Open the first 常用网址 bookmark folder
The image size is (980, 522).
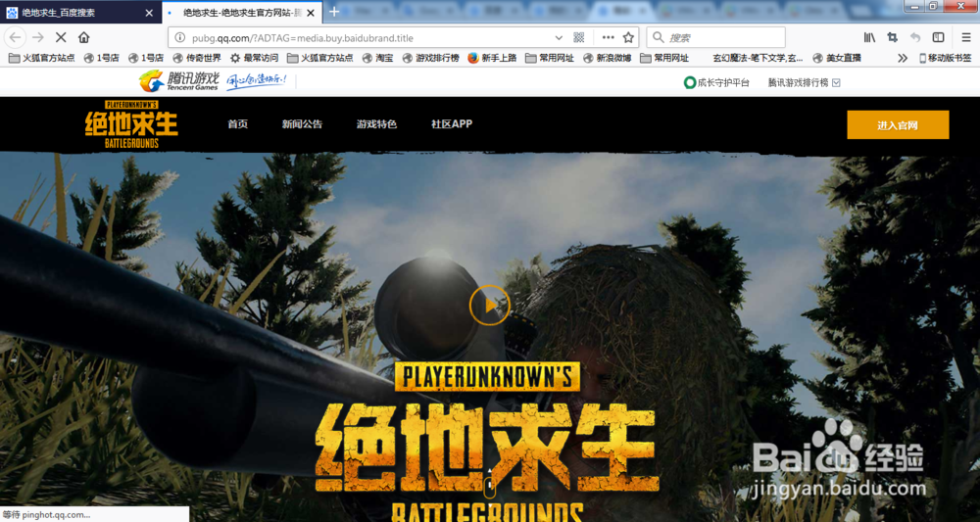[550, 58]
